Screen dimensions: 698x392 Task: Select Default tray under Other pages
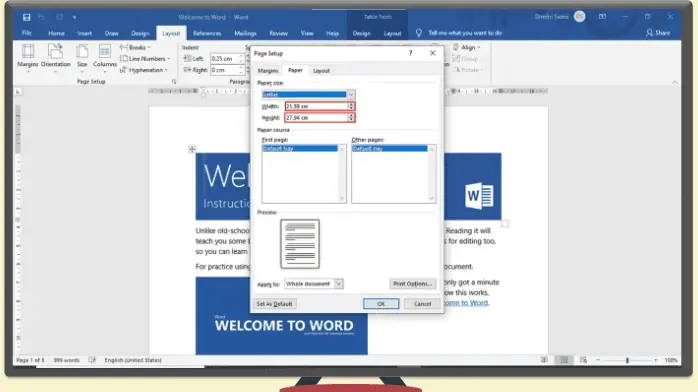[390, 149]
